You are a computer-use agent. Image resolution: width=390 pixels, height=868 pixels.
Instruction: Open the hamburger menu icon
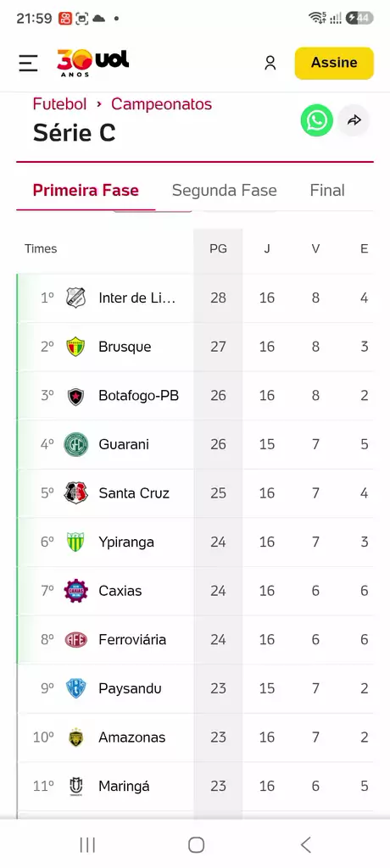(x=28, y=63)
